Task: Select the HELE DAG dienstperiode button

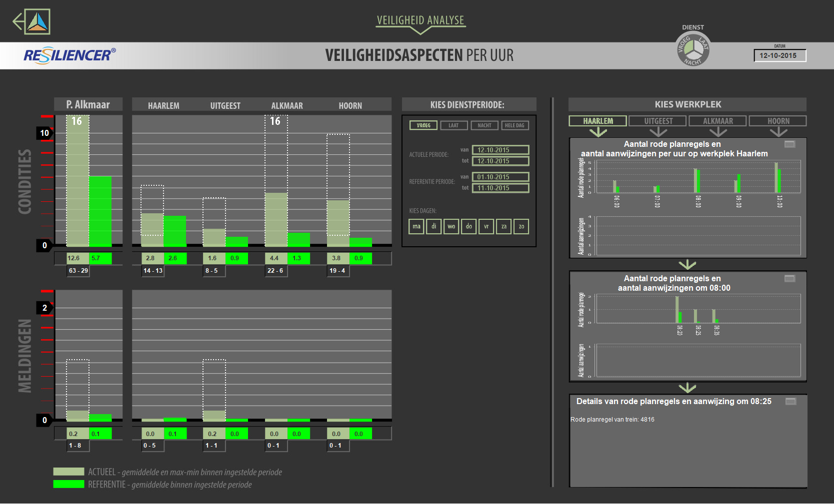Action: (514, 125)
